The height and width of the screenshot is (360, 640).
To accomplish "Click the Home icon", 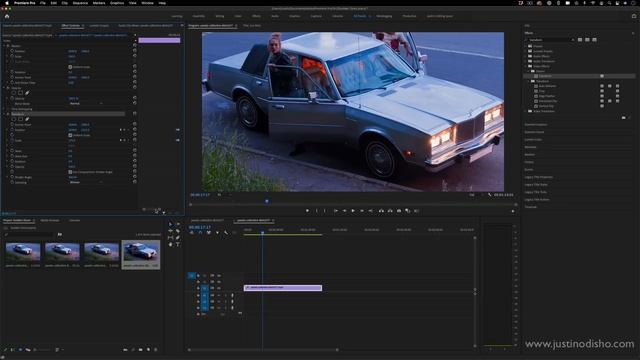I will (7, 16).
